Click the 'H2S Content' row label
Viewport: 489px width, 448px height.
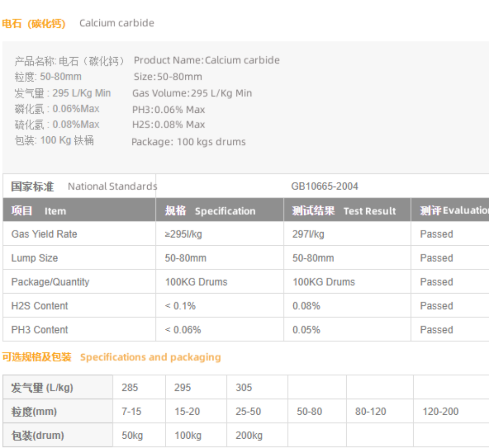(40, 306)
